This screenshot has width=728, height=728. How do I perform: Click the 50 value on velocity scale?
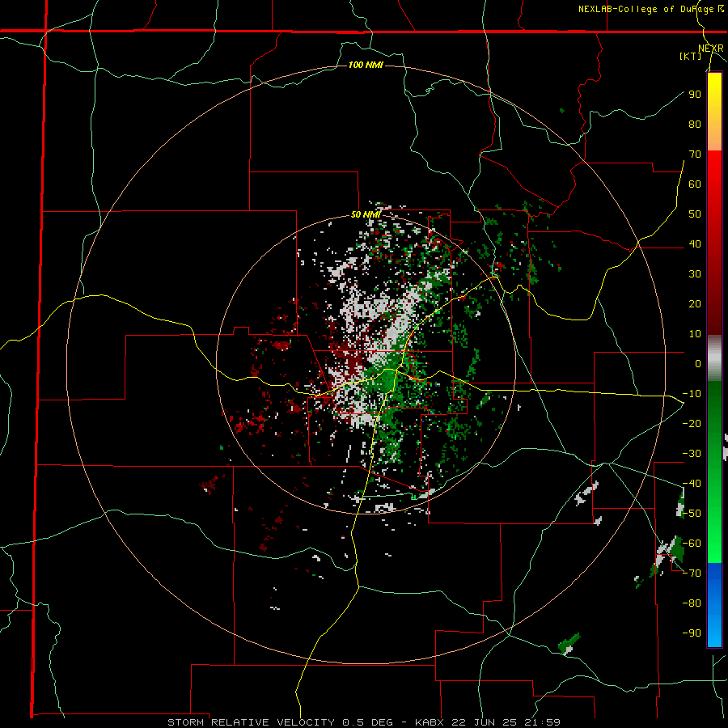[x=695, y=214]
